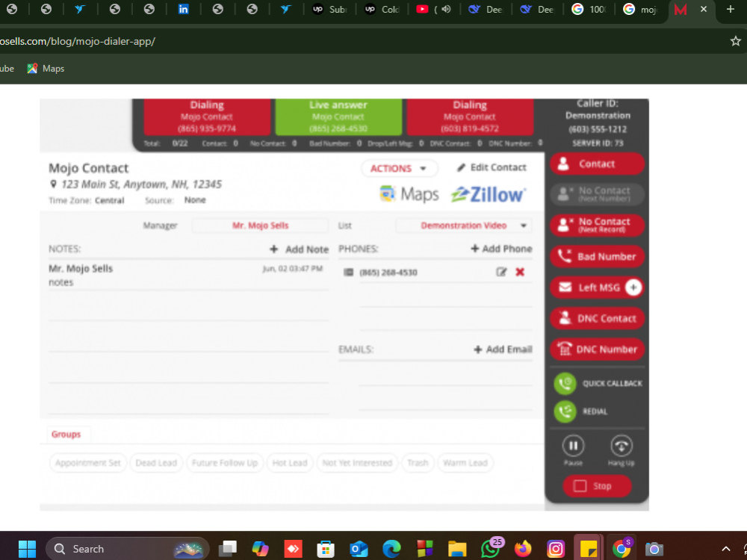The image size is (747, 560).
Task: Open WhatsApp from the taskbar
Action: click(491, 549)
